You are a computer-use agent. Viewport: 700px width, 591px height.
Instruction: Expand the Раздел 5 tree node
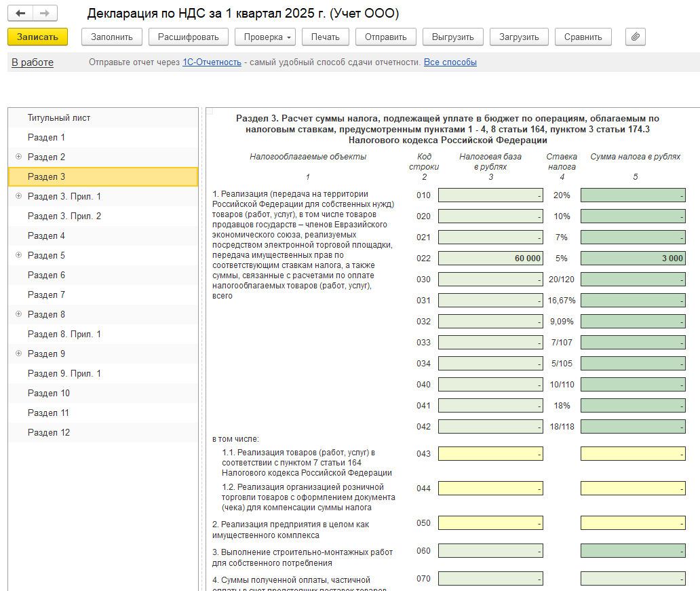[18, 255]
